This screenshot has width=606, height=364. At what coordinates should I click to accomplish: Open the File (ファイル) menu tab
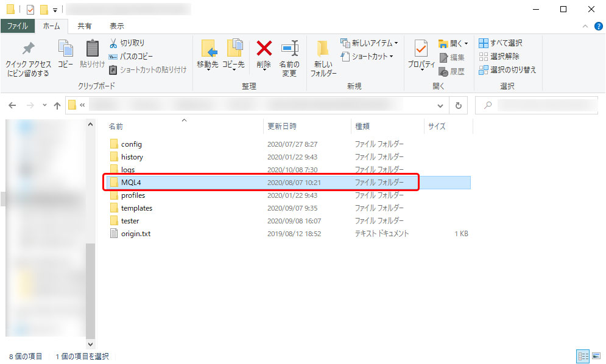tap(17, 26)
